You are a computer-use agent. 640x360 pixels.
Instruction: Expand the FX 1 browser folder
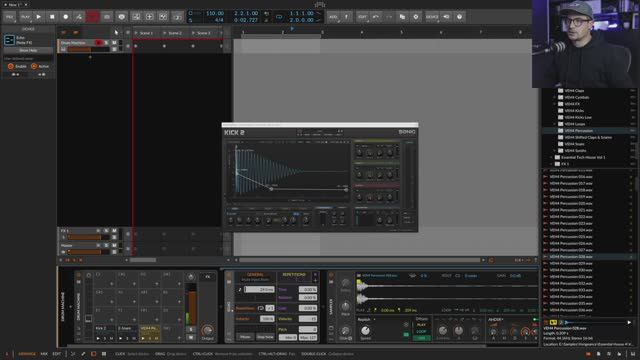pyautogui.click(x=551, y=164)
